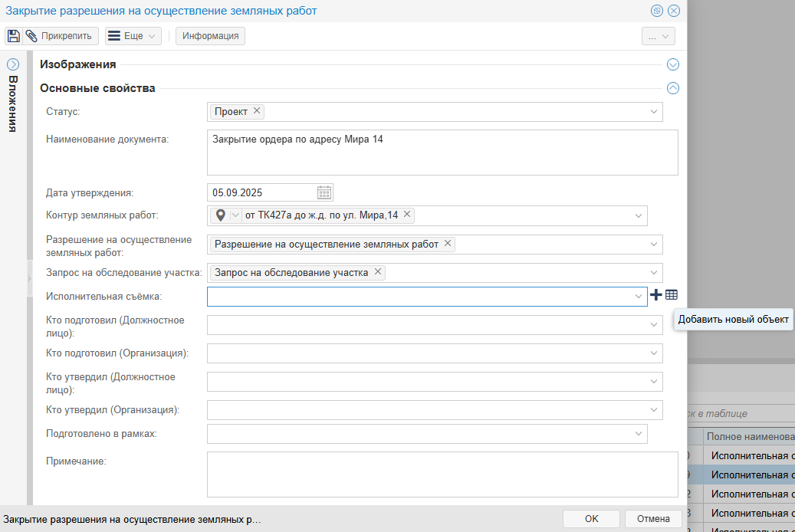This screenshot has width=795, height=532.
Task: Open the Статус dropdown list
Action: 654,112
